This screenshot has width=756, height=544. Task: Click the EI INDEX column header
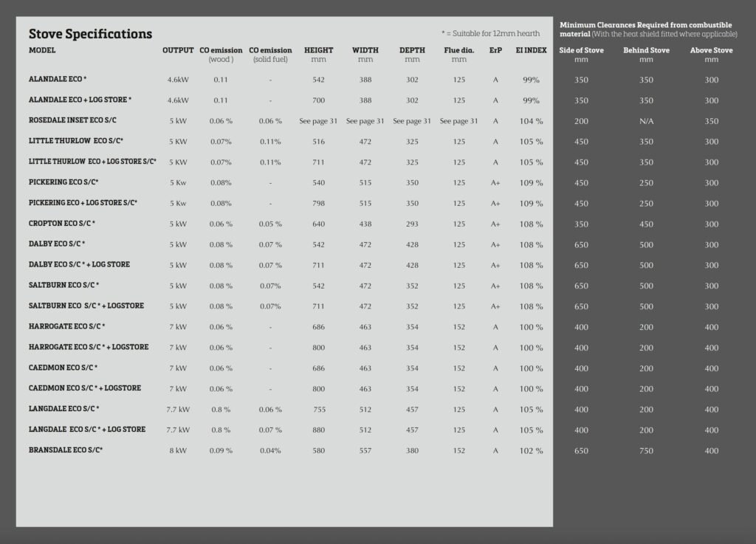pyautogui.click(x=532, y=50)
